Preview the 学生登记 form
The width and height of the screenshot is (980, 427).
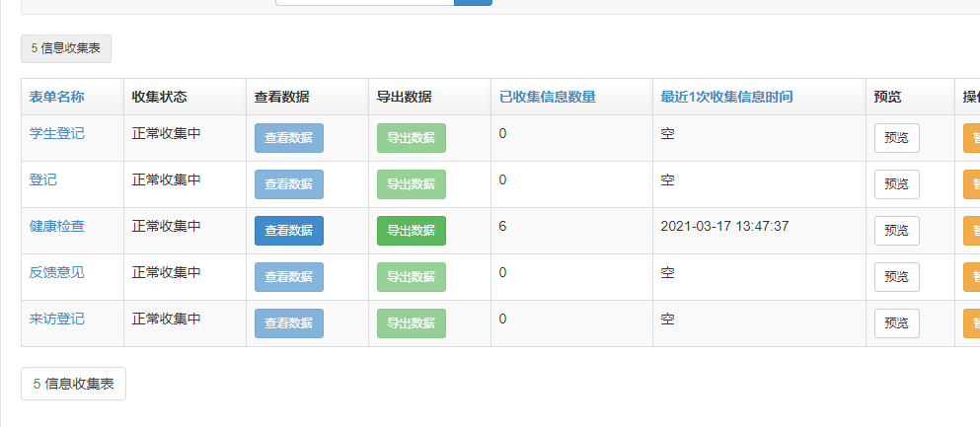click(x=897, y=138)
